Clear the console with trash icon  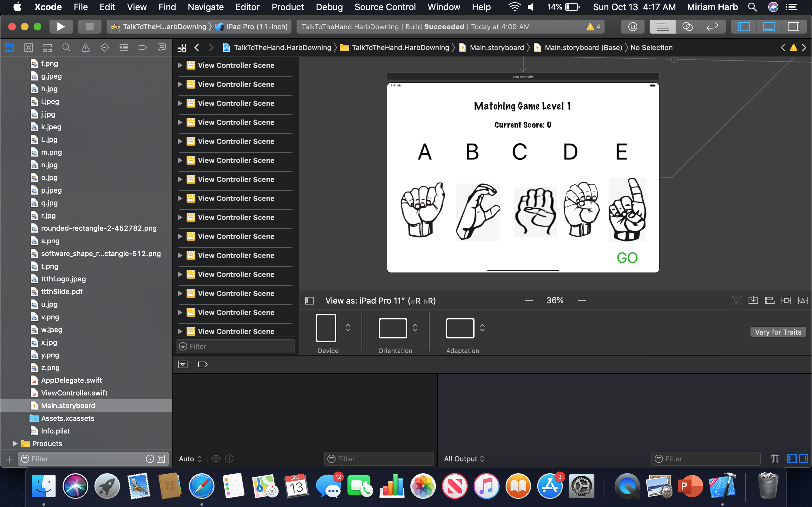pyautogui.click(x=775, y=459)
